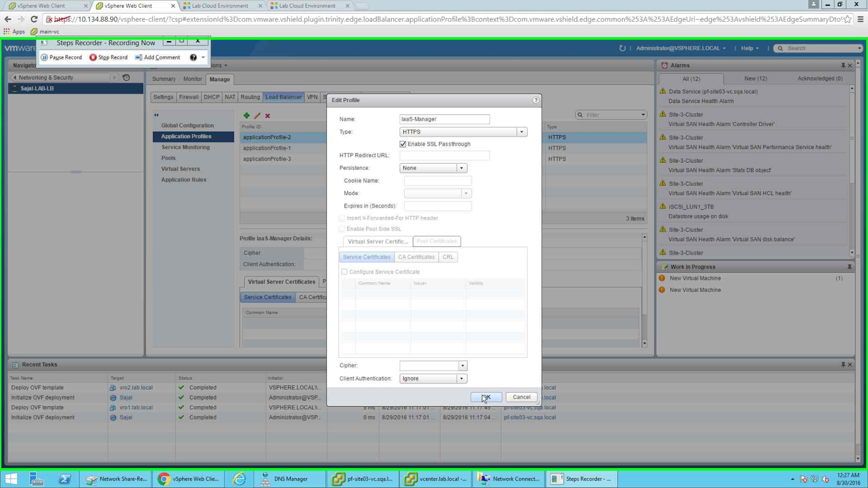The height and width of the screenshot is (488, 868).
Task: Pin the Recent Tasks panel
Action: [843, 365]
